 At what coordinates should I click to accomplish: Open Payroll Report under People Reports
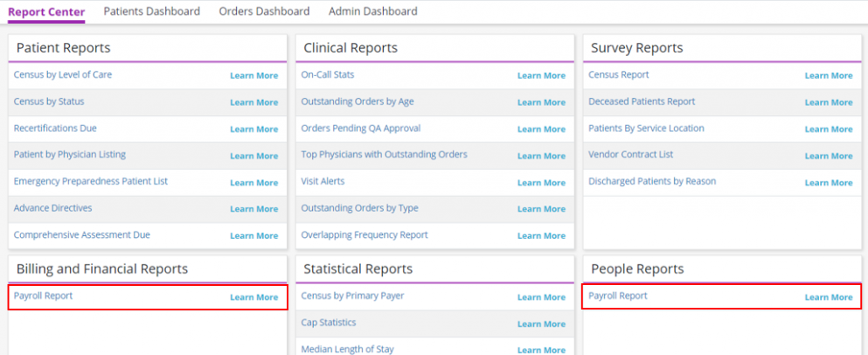pyautogui.click(x=618, y=296)
